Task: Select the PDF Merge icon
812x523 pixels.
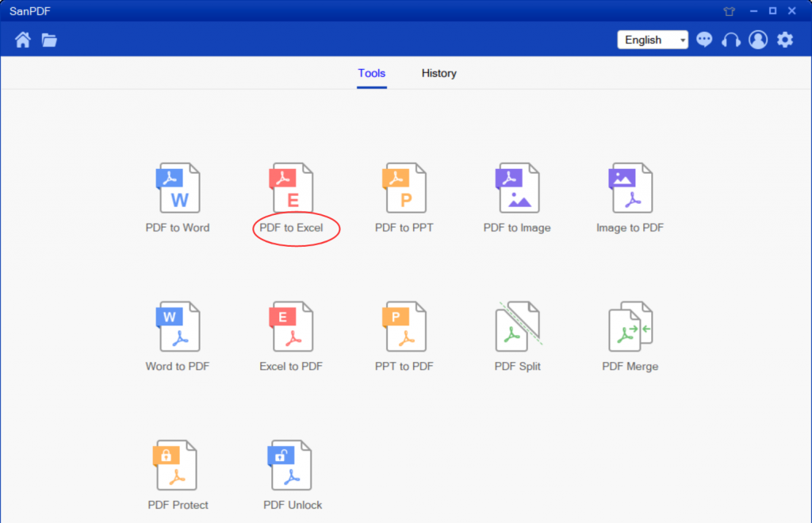Action: coord(630,326)
